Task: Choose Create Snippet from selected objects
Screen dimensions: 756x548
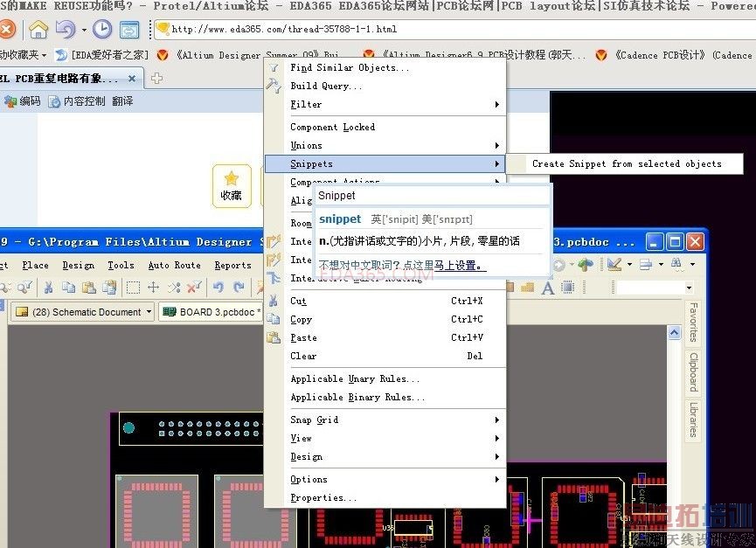Action: 625,163
